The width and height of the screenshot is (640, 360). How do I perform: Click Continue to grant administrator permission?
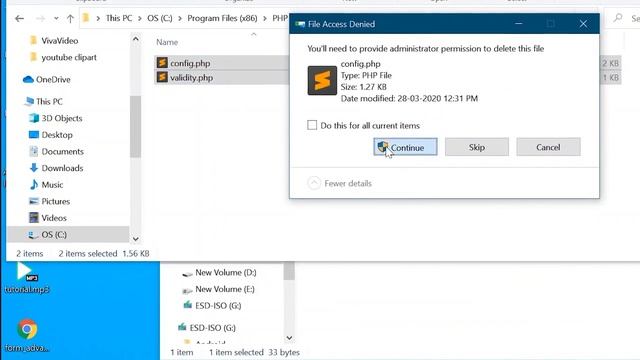click(405, 147)
